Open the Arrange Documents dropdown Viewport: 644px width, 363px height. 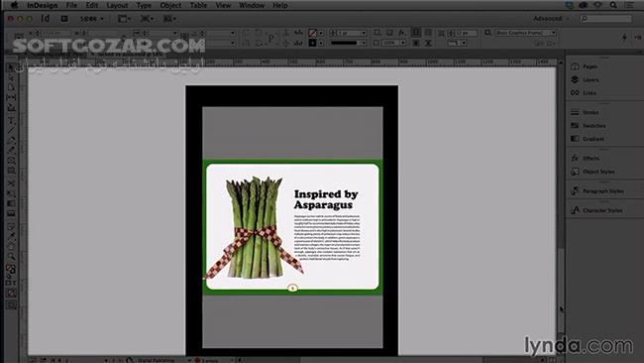170,19
